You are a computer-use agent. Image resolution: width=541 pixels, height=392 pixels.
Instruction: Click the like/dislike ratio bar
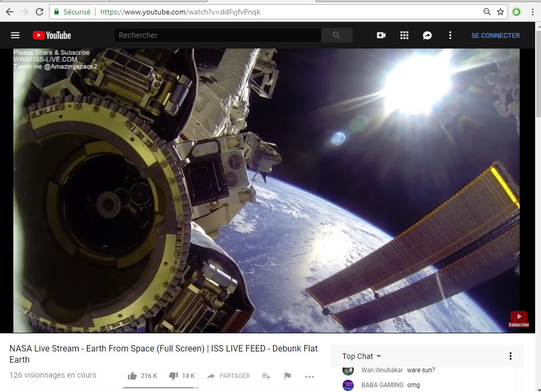(x=161, y=388)
